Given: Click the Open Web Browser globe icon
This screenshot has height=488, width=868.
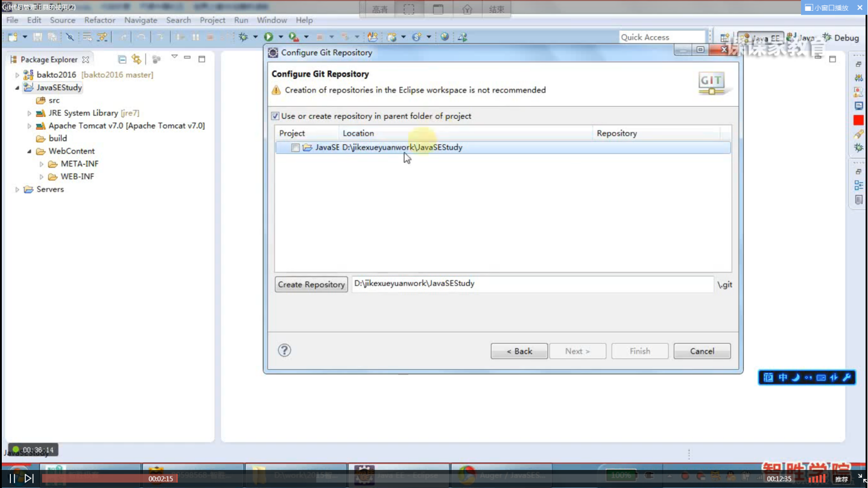Looking at the screenshot, I should pos(445,37).
